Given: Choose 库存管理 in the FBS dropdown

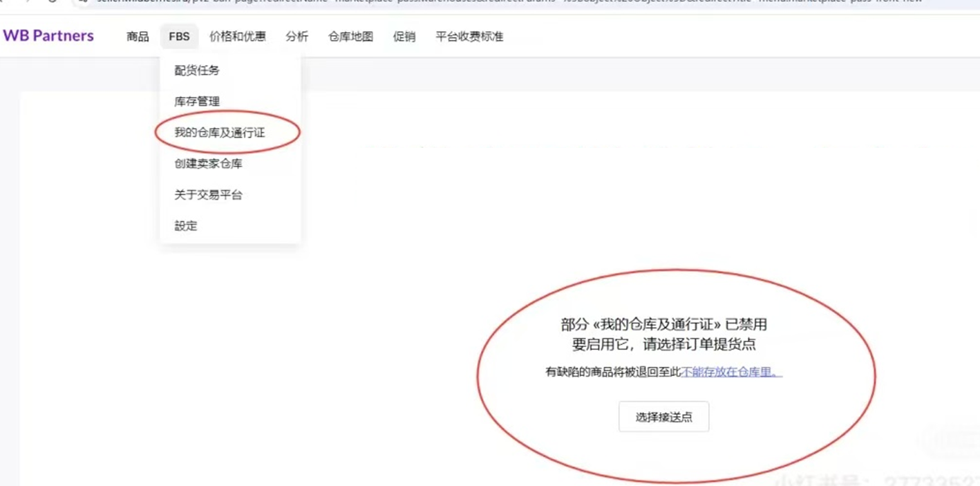Looking at the screenshot, I should 197,102.
